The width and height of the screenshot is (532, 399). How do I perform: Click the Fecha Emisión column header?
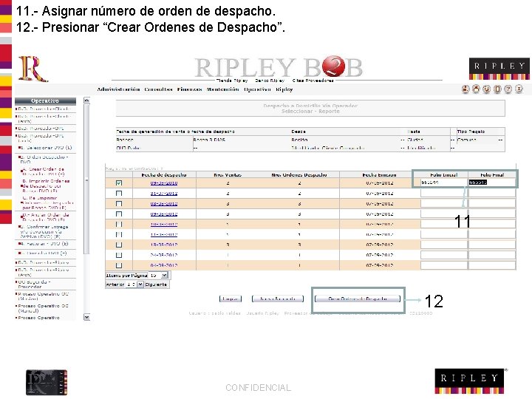tap(379, 175)
